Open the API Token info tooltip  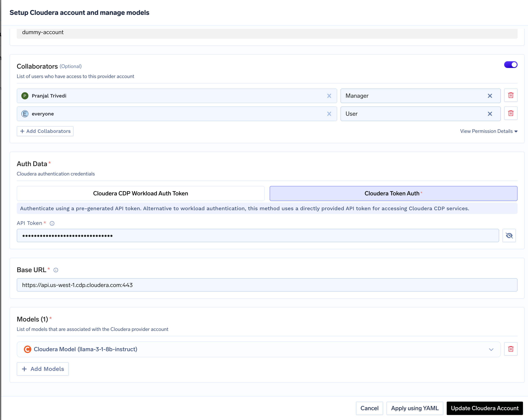[52, 223]
